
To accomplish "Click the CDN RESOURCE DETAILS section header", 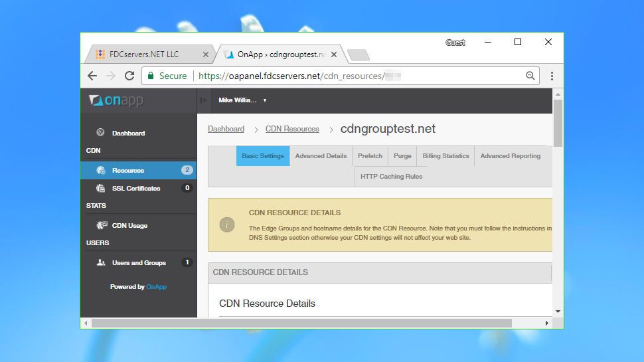I will click(380, 272).
